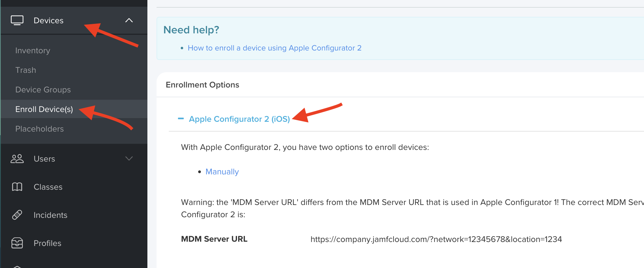
Task: Open the Incidents sidebar section
Action: 74,215
